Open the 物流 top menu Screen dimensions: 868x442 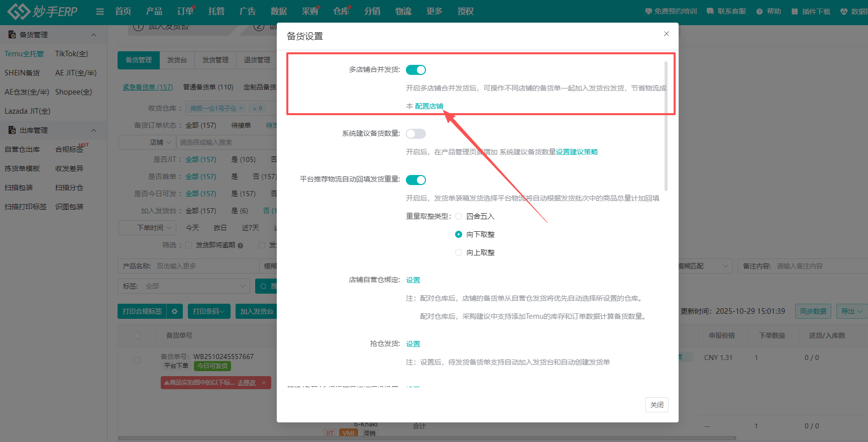point(403,11)
